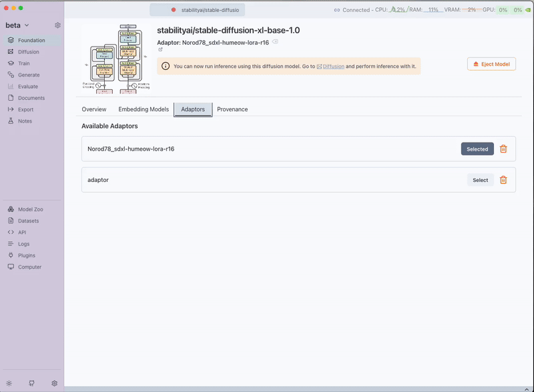Delete the Norod78_sdxl-humeow-lora-r16 adaptor
This screenshot has height=392, width=534.
503,149
